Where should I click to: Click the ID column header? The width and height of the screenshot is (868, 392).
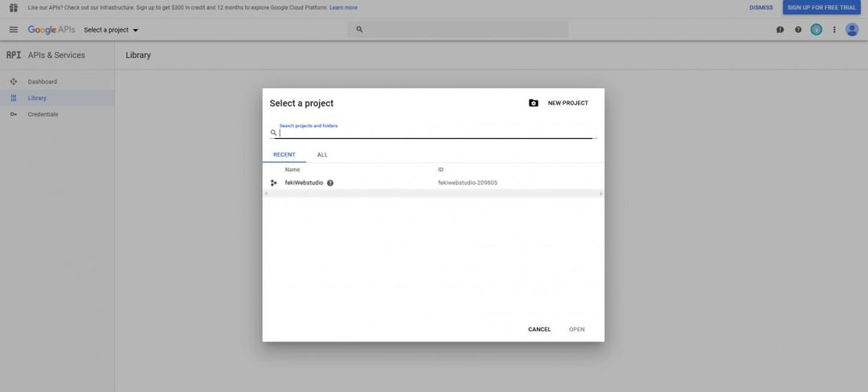coord(440,169)
